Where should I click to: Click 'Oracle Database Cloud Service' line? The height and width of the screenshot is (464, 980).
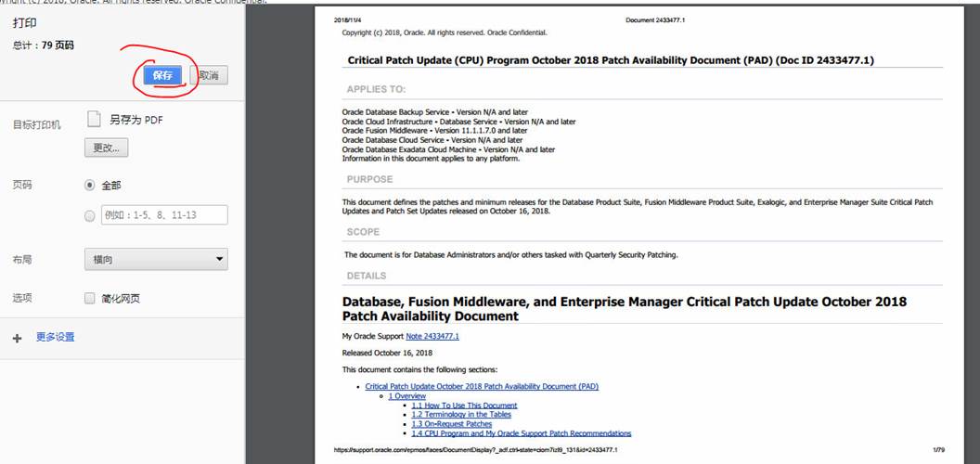point(432,140)
